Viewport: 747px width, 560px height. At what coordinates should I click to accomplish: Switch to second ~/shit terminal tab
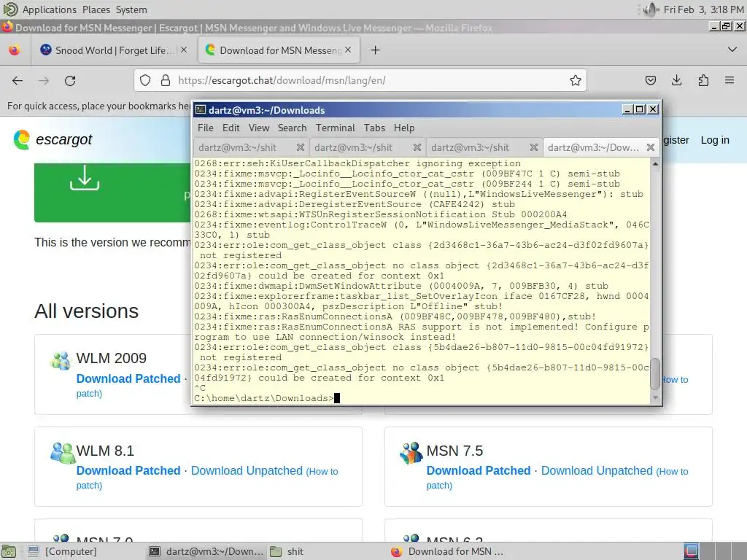tap(368, 147)
